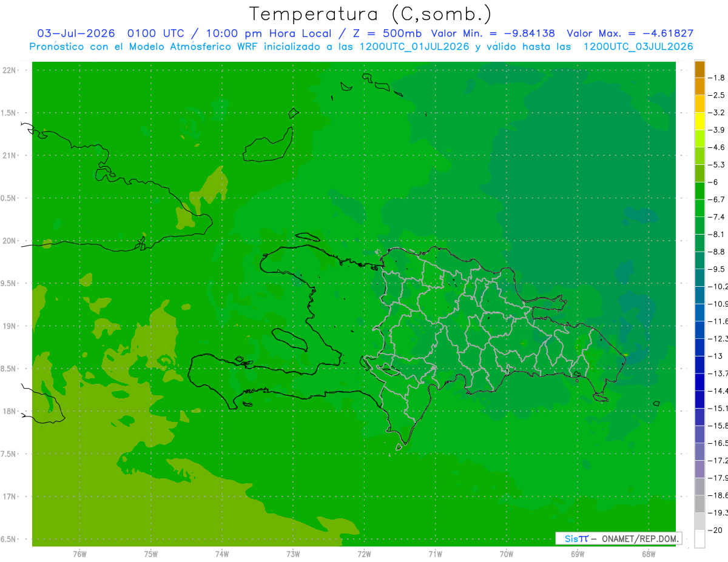Click the "20N" latitude label

(x=9, y=241)
